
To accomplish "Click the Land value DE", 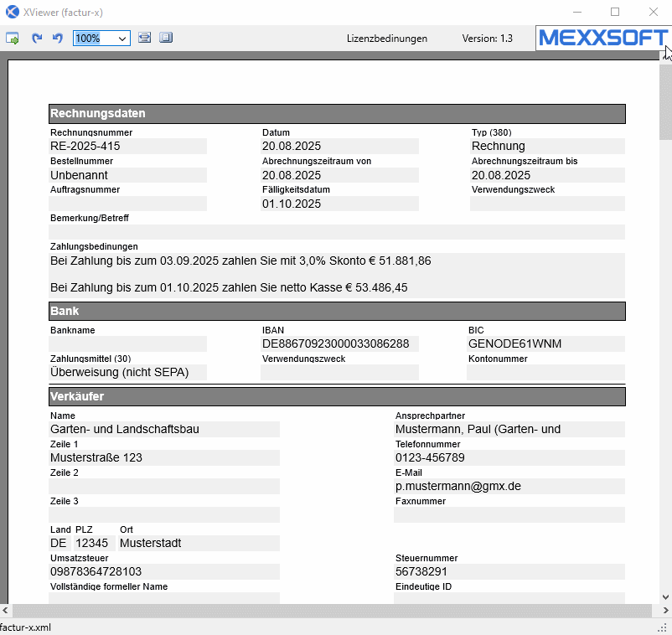I will [60, 544].
